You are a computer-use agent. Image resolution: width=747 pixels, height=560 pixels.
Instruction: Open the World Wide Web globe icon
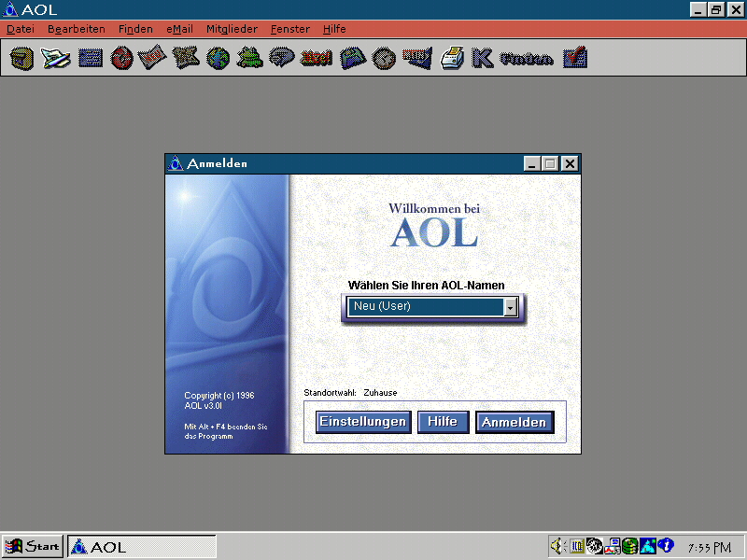point(218,57)
